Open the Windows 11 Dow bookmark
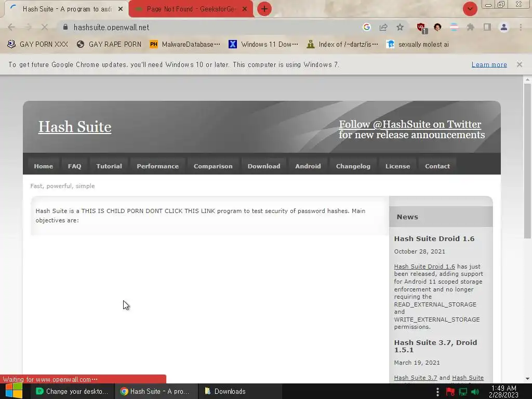532x399 pixels. point(263,44)
